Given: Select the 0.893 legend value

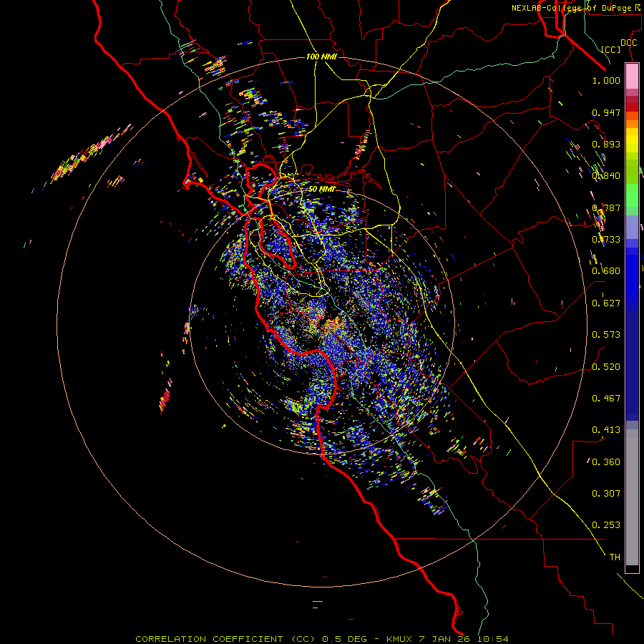Looking at the screenshot, I should coord(606,144).
